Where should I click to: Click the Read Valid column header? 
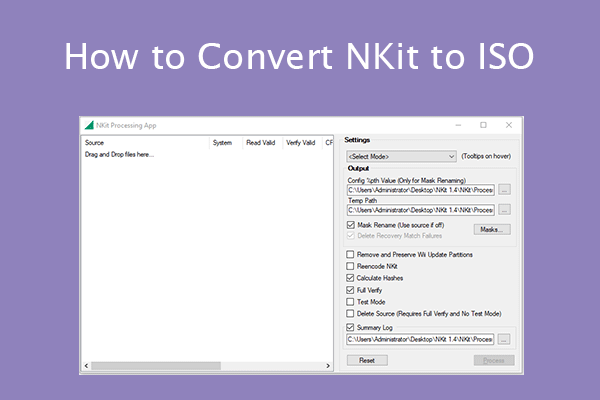coord(262,143)
